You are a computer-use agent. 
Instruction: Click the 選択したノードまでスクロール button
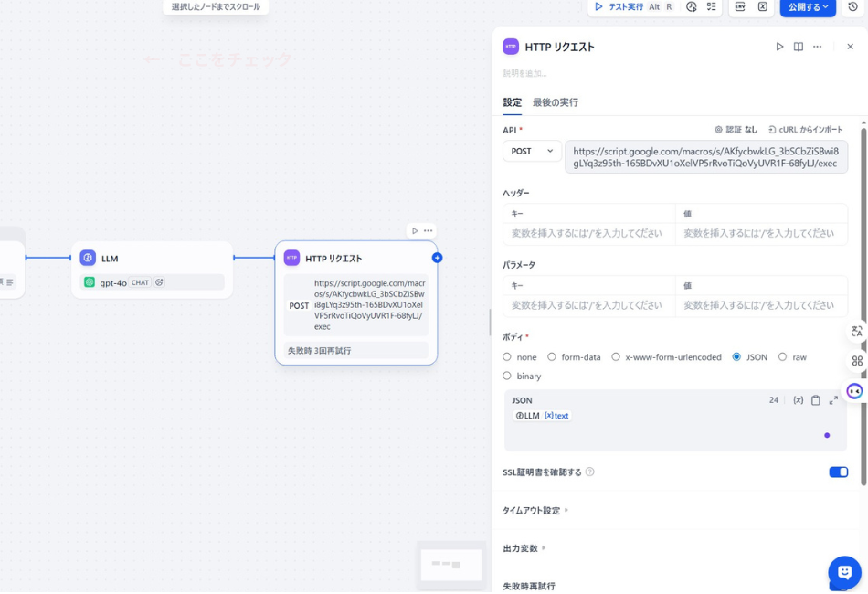216,6
